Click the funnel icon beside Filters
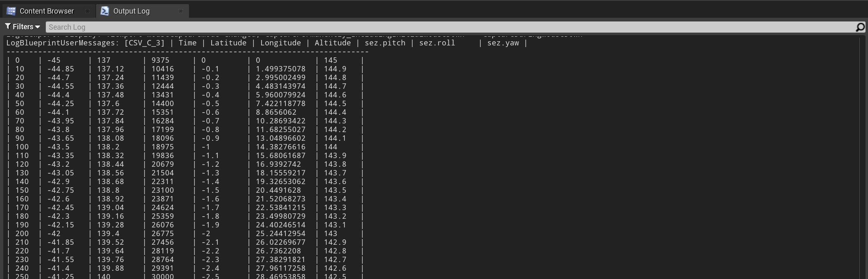Viewport: 868px width, 279px height. pos(8,27)
